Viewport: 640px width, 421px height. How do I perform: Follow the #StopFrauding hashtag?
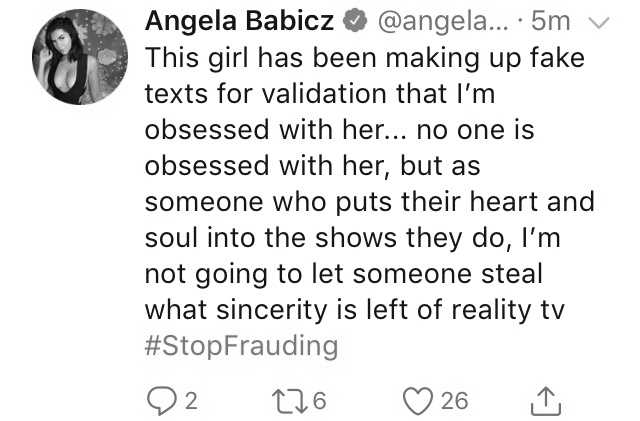(242, 346)
